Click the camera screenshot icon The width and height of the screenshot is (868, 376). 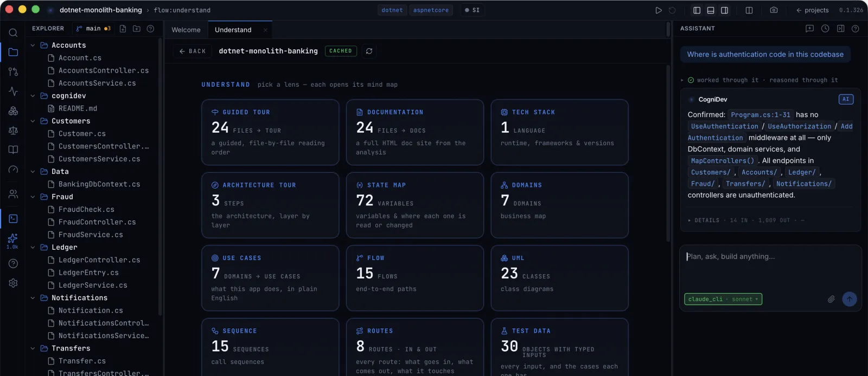tap(774, 10)
